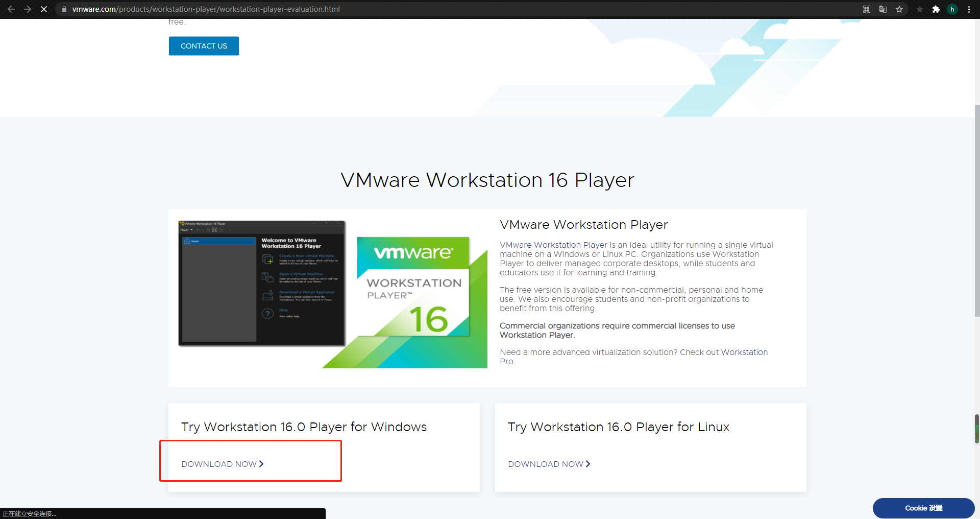Download Workstation 16.0 Player for Linux
Image resolution: width=980 pixels, height=519 pixels.
click(x=548, y=464)
